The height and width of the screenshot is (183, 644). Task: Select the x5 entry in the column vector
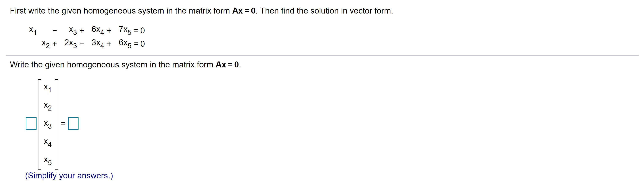pos(47,161)
